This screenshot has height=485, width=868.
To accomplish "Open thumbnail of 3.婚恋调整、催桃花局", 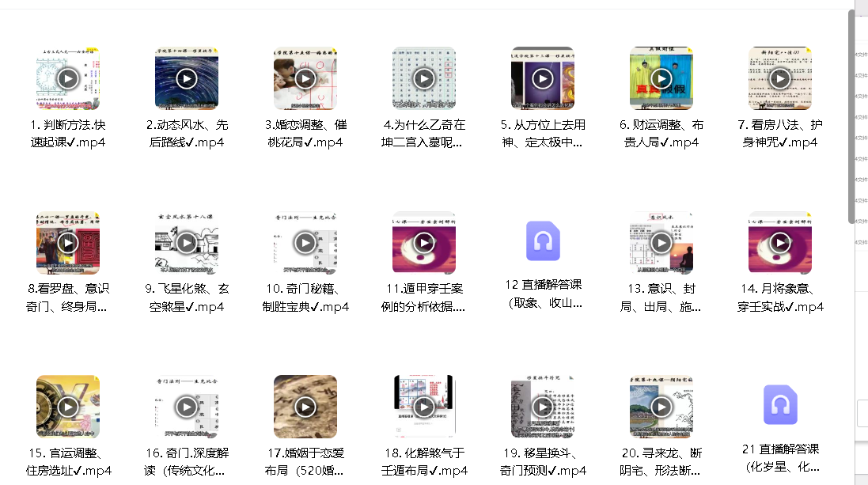I will pyautogui.click(x=305, y=78).
